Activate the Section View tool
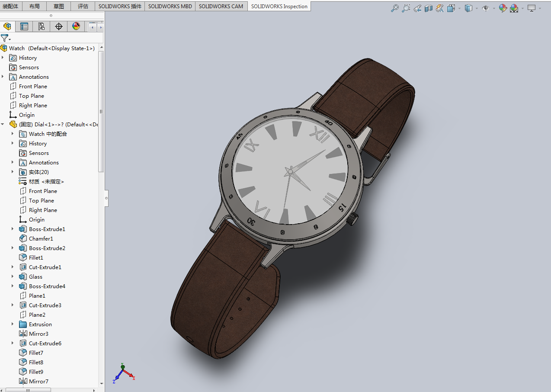Screen dimensions: 551x392 pos(429,8)
